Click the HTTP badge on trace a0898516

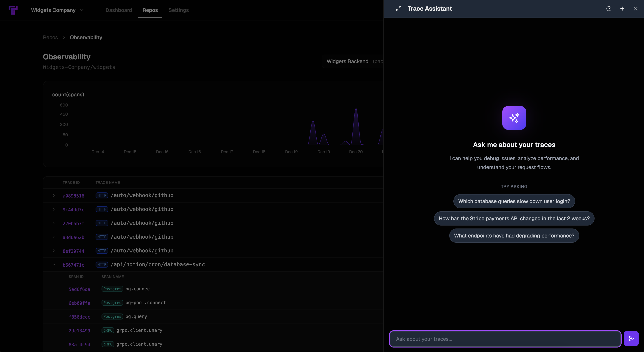click(102, 195)
